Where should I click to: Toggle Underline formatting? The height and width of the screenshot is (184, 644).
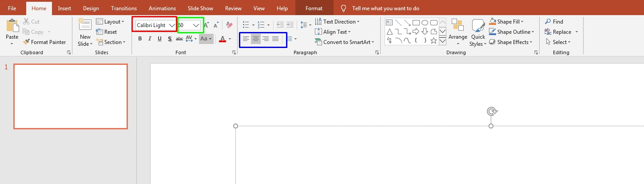click(x=159, y=39)
